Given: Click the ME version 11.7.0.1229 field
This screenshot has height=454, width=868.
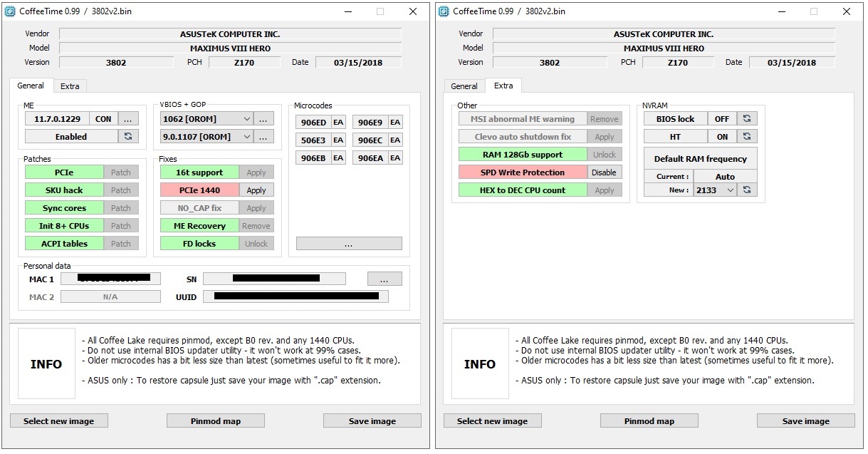Looking at the screenshot, I should click(x=57, y=118).
